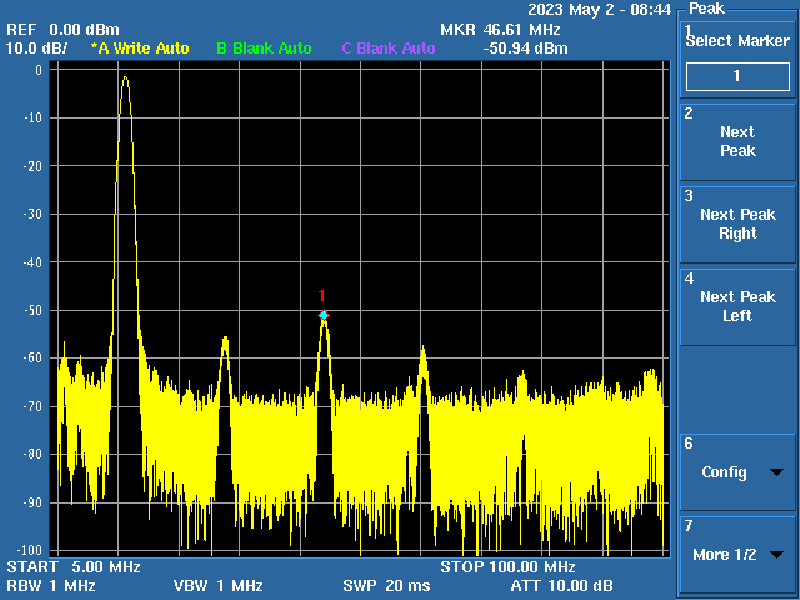The image size is (800, 600).
Task: Edit the marker number field showing 1
Action: pyautogui.click(x=737, y=77)
